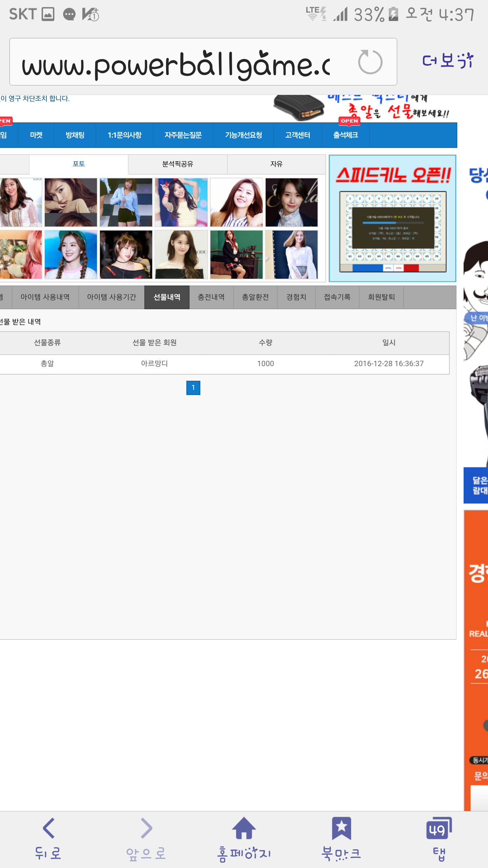Open the 고객센터 menu item
Image resolution: width=488 pixels, height=868 pixels.
tap(298, 135)
